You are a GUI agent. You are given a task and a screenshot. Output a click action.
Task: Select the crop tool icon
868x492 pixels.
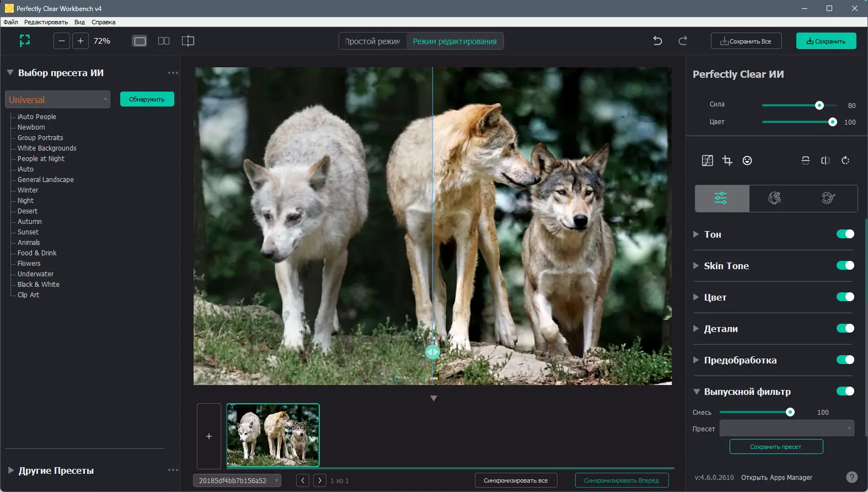tap(727, 161)
